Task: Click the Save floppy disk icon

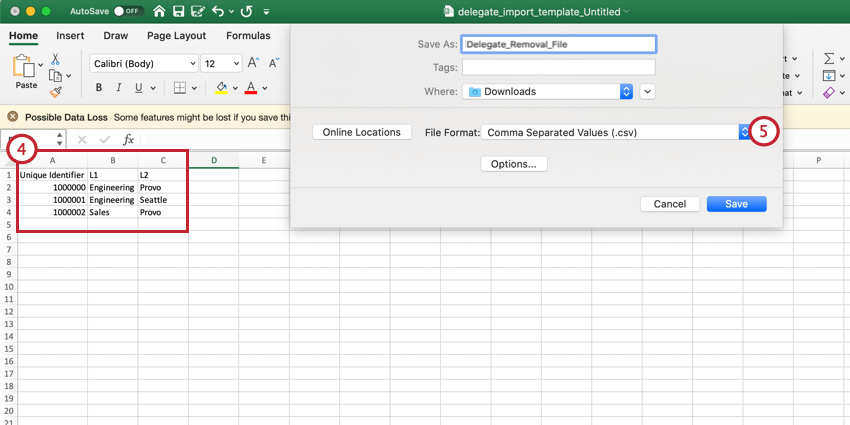Action: point(178,11)
